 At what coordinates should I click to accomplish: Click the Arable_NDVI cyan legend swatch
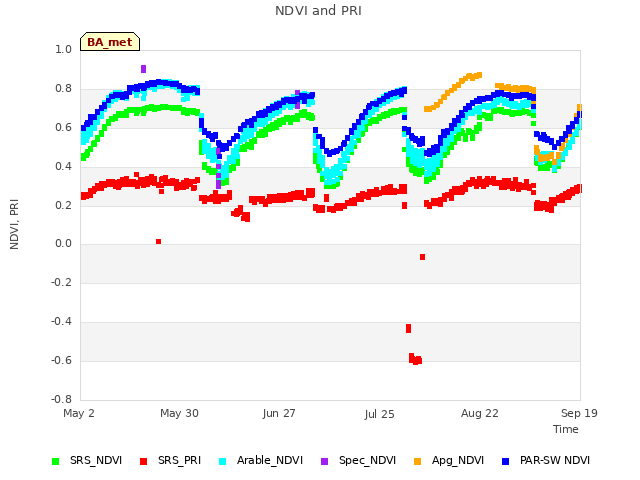coord(222,461)
